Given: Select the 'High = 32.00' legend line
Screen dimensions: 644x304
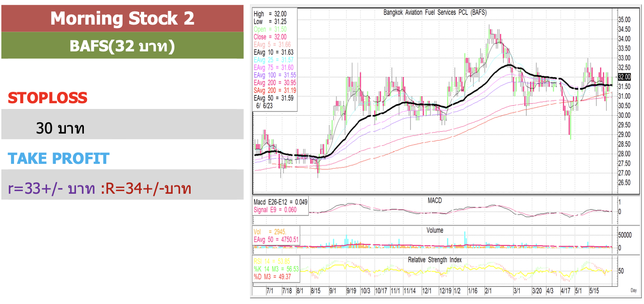Looking at the screenshot, I should 270,14.
